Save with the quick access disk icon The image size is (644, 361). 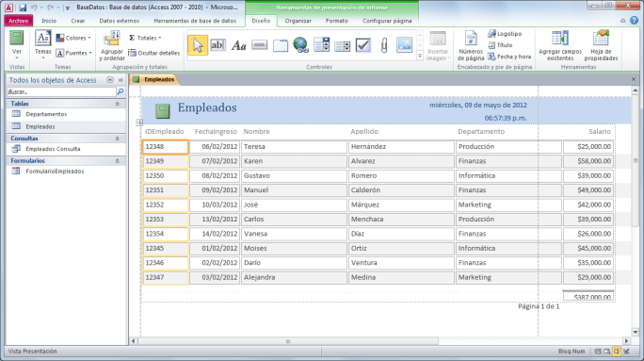click(x=23, y=8)
